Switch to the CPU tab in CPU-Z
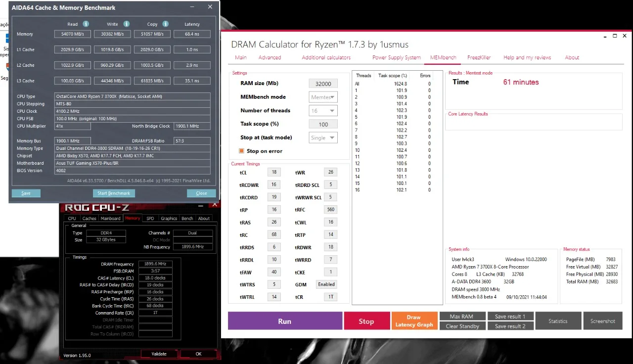The height and width of the screenshot is (364, 633). 72,218
